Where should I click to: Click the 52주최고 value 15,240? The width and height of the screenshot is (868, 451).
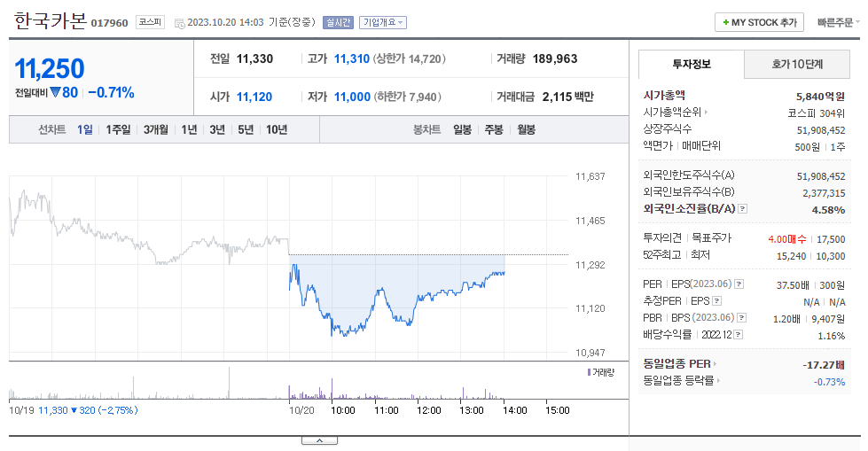[x=791, y=257]
